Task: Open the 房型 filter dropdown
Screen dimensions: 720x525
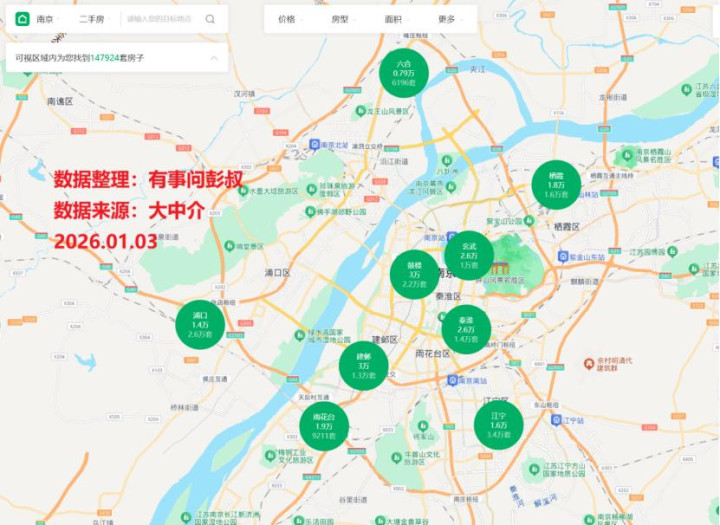Action: click(x=343, y=19)
